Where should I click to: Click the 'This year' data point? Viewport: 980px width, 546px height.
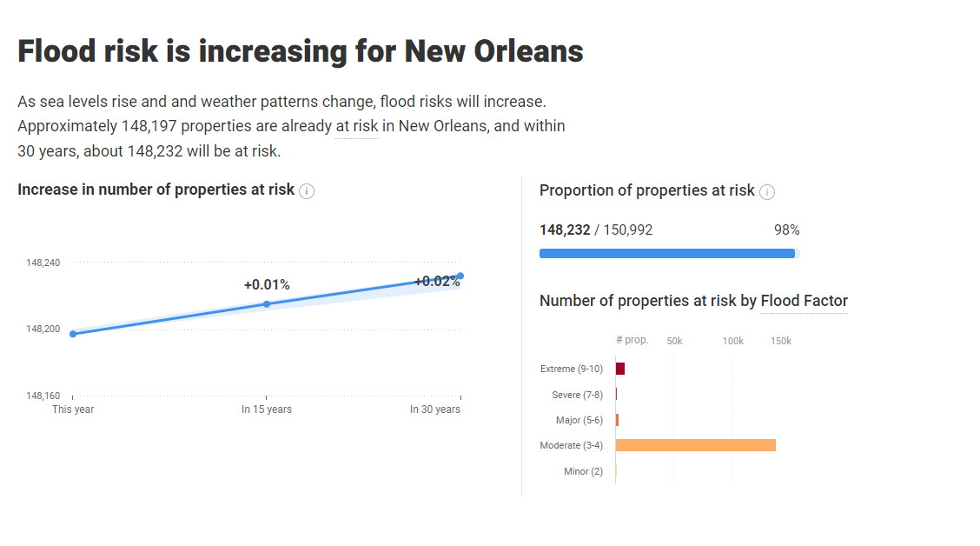[73, 334]
